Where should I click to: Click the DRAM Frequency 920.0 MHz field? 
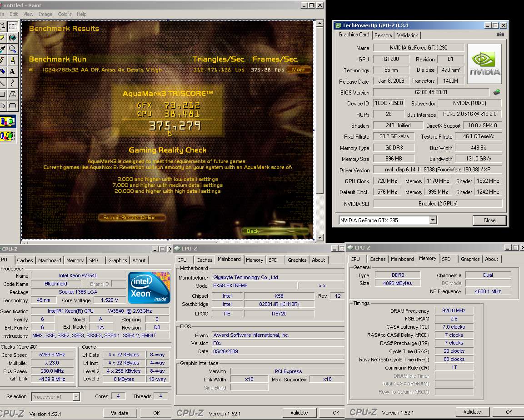pos(454,310)
